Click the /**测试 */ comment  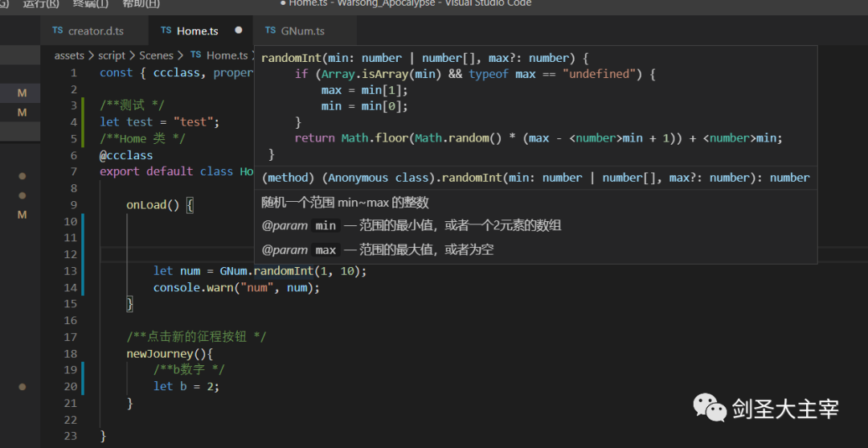[133, 106]
